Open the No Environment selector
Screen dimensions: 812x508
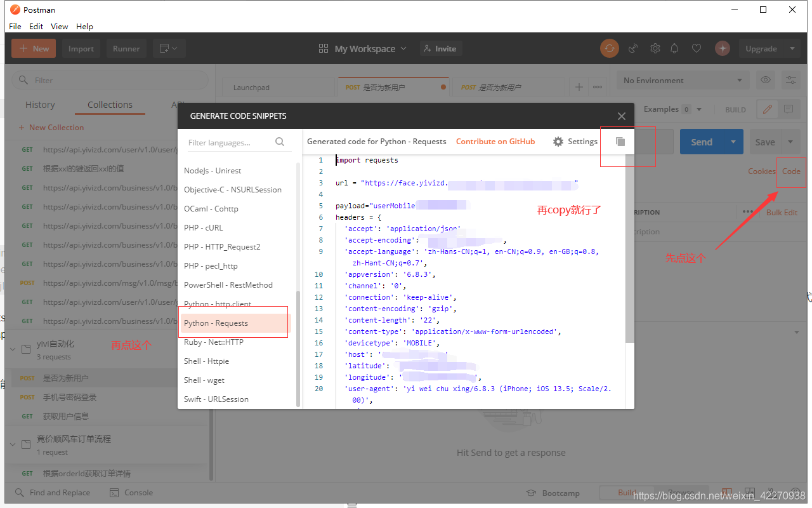pyautogui.click(x=683, y=80)
